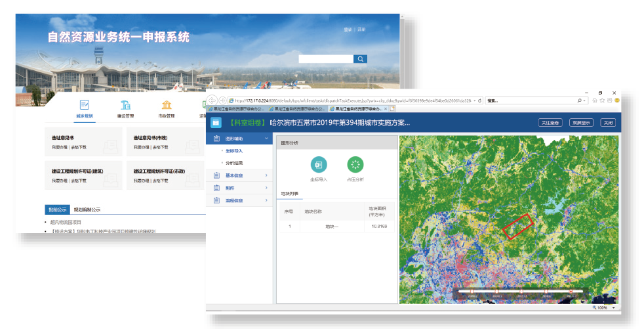Switch to the 规划编制公示 tab
Viewport: 644px width, 329px height.
click(87, 210)
